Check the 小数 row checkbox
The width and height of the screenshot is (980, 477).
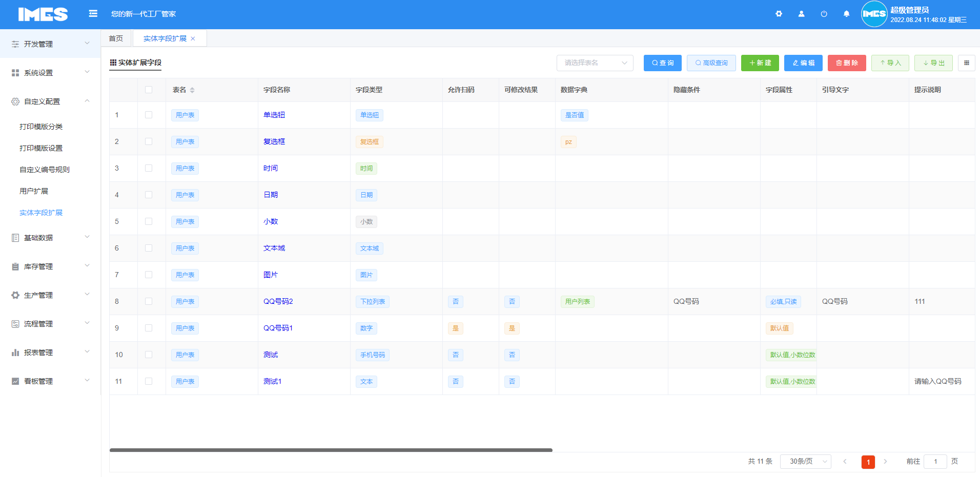click(x=149, y=221)
